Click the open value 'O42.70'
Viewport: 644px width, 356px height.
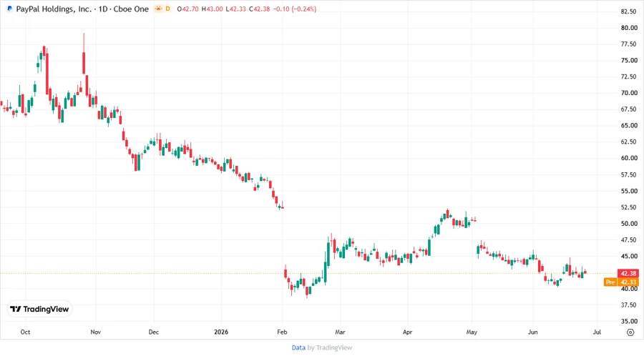coord(187,9)
